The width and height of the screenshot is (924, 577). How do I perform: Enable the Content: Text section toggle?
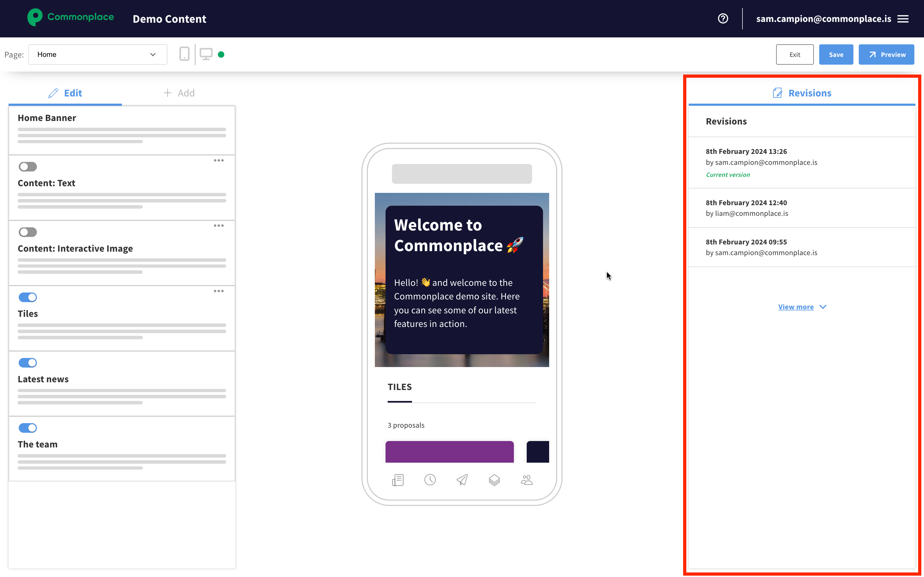28,167
